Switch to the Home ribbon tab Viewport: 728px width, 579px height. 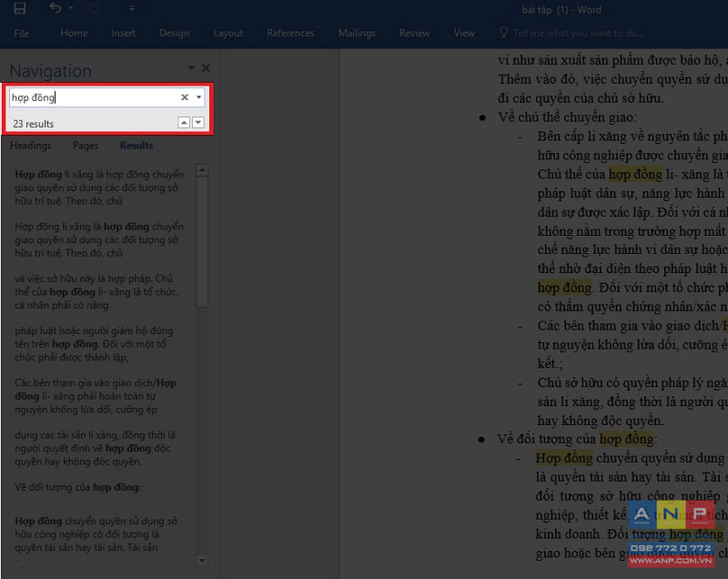point(74,33)
